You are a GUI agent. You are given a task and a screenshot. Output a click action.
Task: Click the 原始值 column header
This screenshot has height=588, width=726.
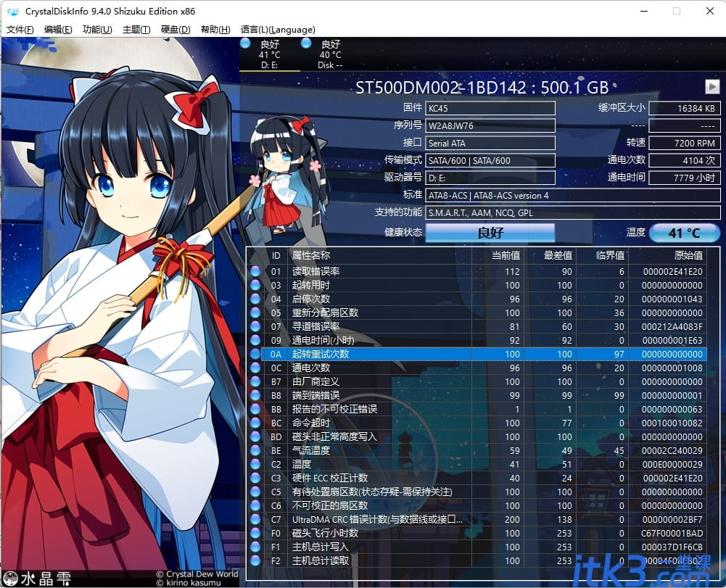coord(688,255)
